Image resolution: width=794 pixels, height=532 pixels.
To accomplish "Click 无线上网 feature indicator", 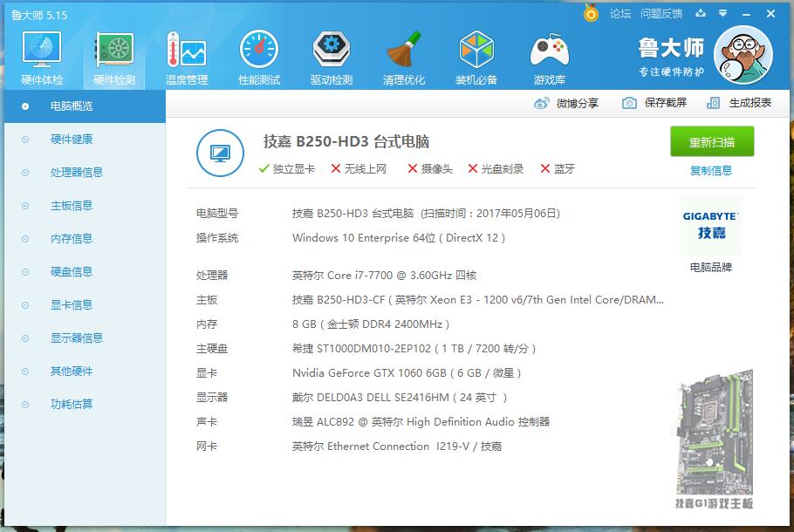I will coord(359,168).
